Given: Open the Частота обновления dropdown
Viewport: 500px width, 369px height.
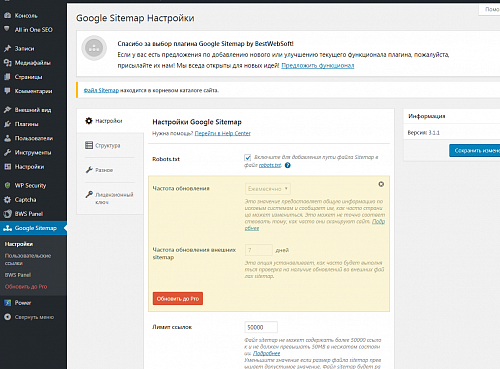Looking at the screenshot, I should pyautogui.click(x=268, y=189).
